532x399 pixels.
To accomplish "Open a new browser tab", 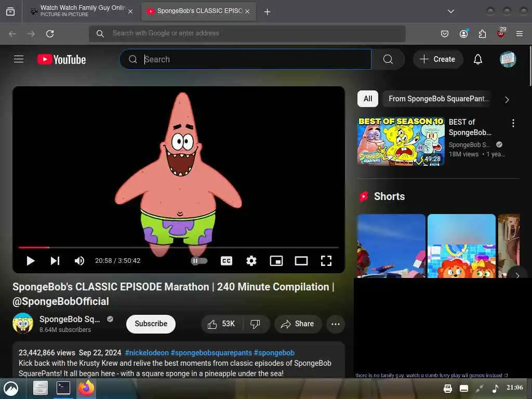I will click(267, 12).
